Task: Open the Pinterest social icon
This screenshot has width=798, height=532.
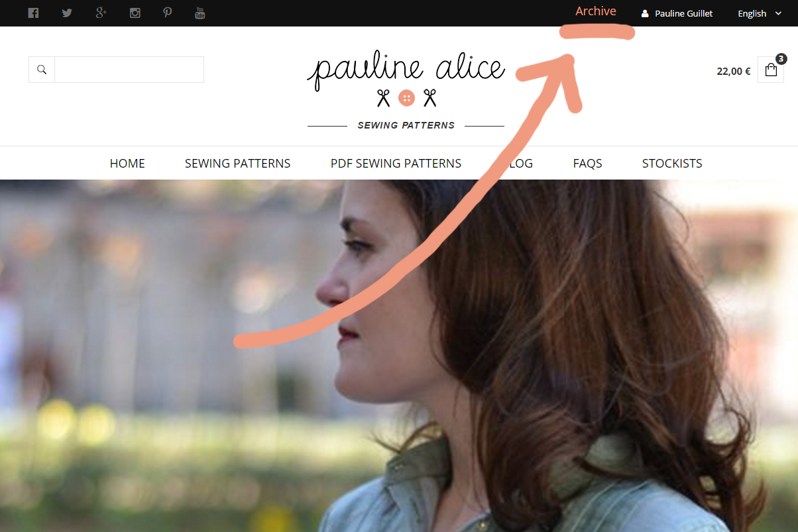Action: [x=168, y=13]
